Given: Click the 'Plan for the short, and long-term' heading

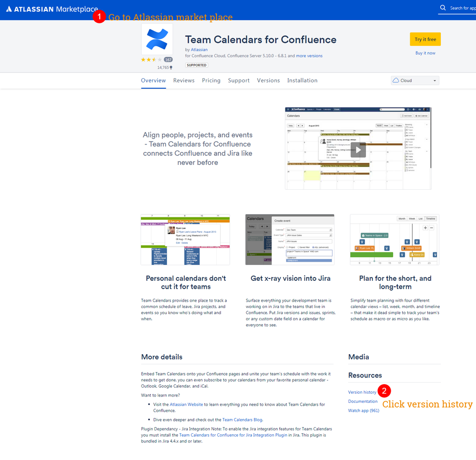Looking at the screenshot, I should [395, 282].
